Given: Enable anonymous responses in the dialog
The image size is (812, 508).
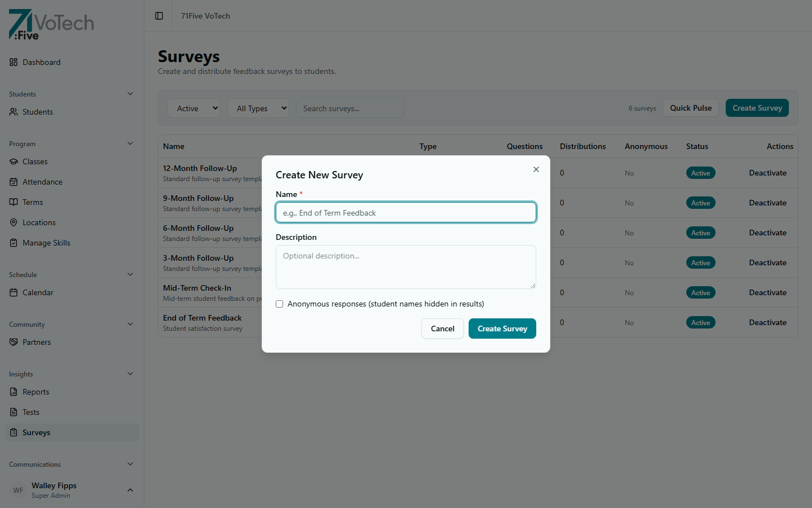Looking at the screenshot, I should tap(279, 304).
